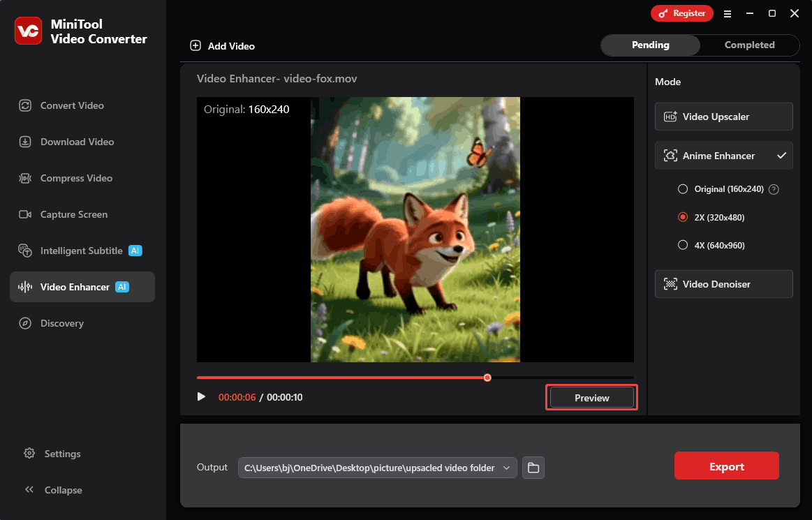Click the playback progress slider handle
812x520 pixels.
(x=487, y=378)
